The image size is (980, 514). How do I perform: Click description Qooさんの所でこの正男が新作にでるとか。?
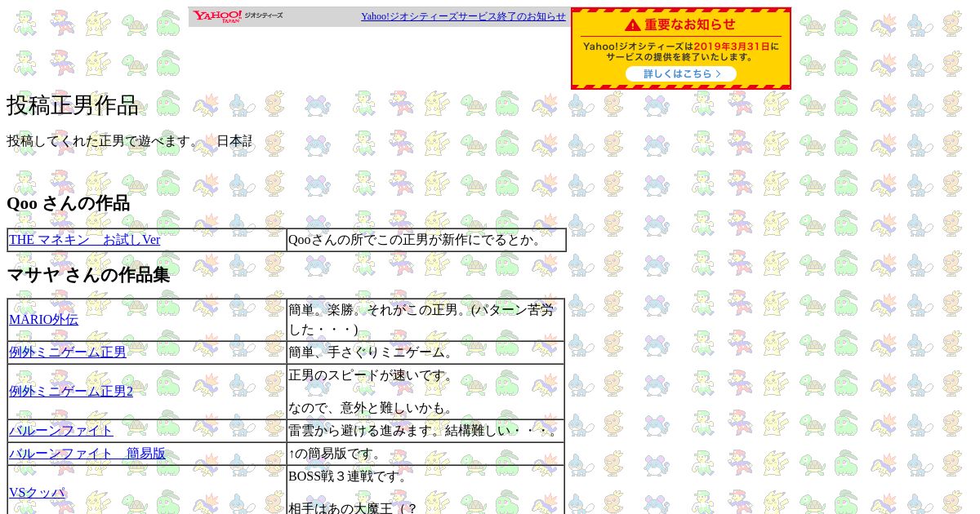[415, 240]
